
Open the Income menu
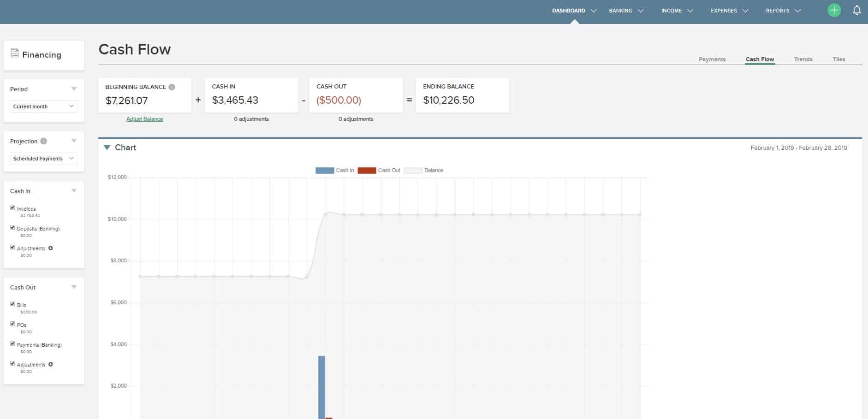pos(677,11)
